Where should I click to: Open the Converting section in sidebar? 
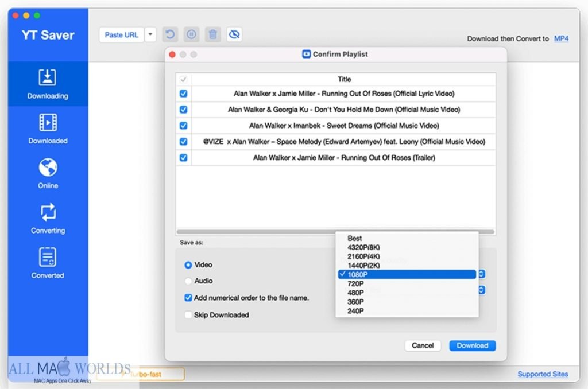click(x=48, y=219)
